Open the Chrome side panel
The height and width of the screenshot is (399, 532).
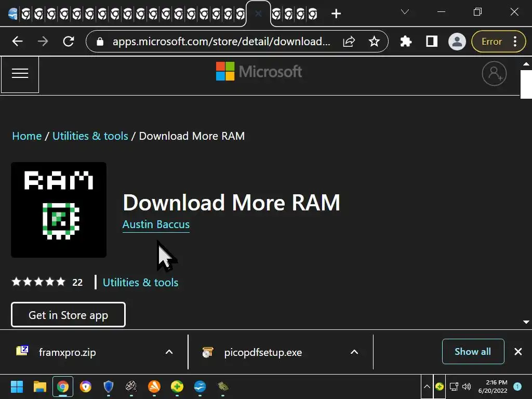click(x=432, y=42)
